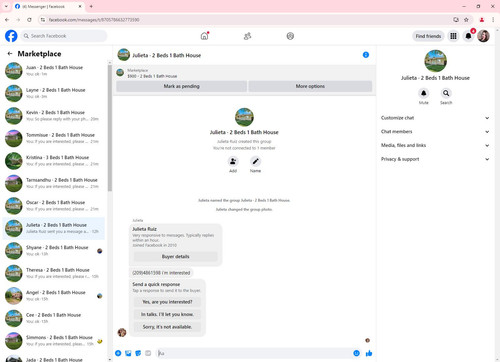This screenshot has width=500, height=362.
Task: Click the back arrow beside Marketplace
Action: pyautogui.click(x=10, y=54)
